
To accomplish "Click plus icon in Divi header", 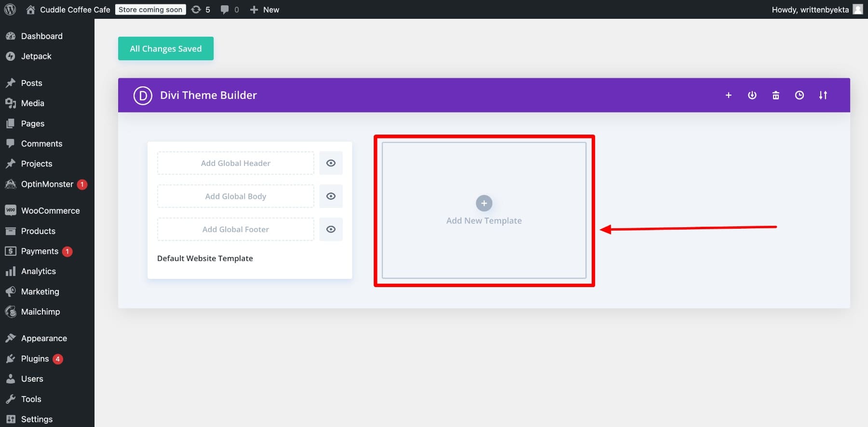I will click(729, 96).
